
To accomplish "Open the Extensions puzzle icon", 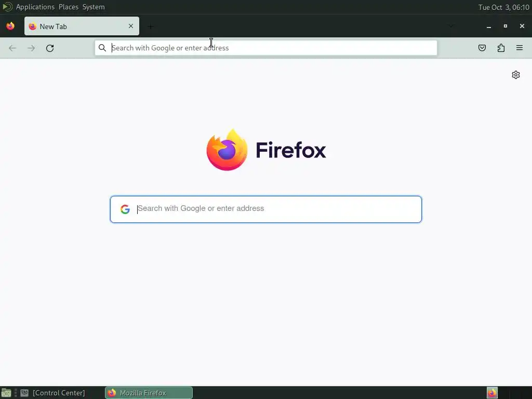I will 501,48.
